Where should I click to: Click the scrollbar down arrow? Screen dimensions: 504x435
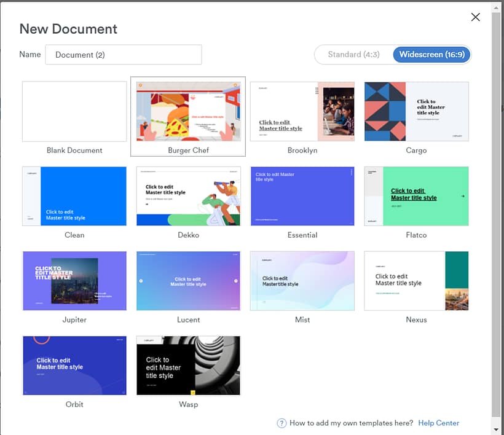496,429
